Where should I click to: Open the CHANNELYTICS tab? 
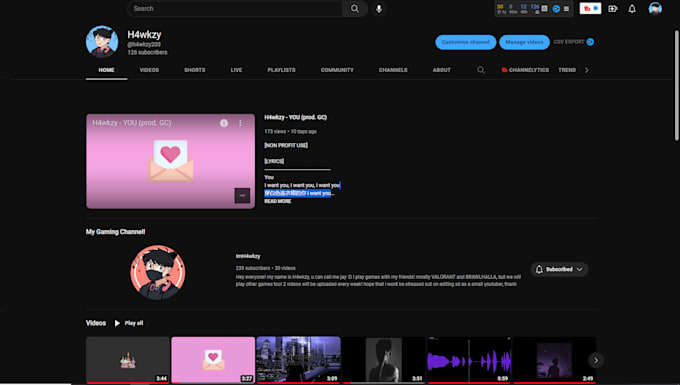tap(525, 70)
